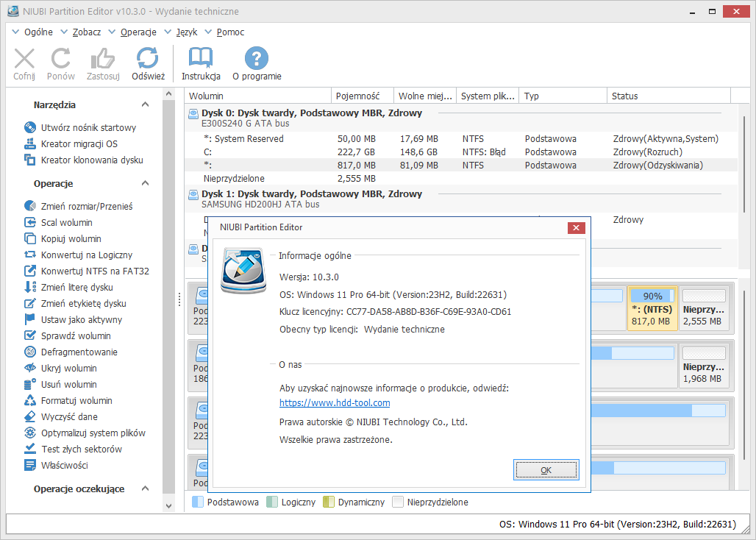This screenshot has width=756, height=540.
Task: Click sidebar scrollbar down arrow
Action: (168, 505)
